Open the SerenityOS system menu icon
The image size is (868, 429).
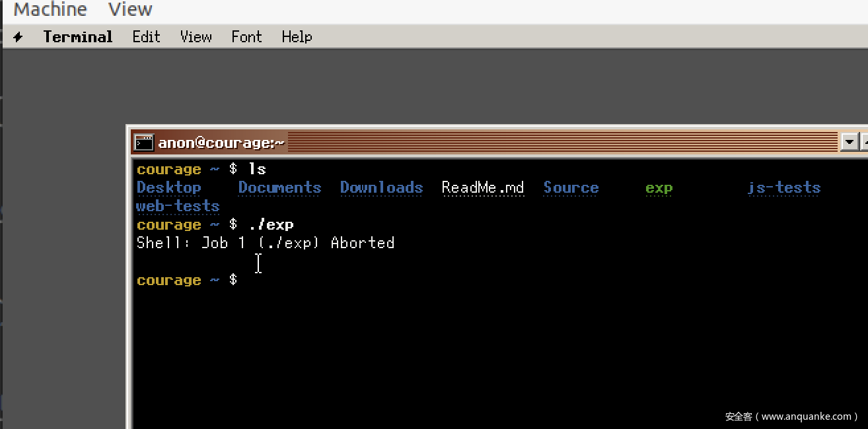(18, 37)
